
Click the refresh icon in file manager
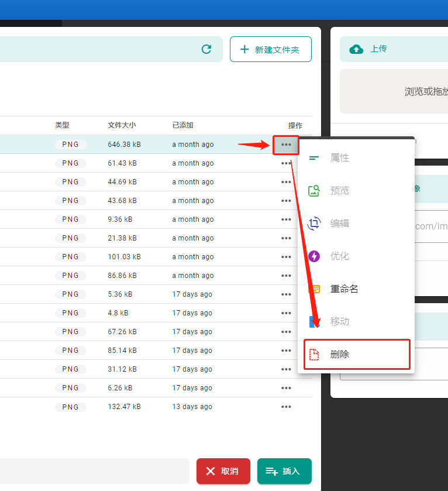[x=206, y=49]
